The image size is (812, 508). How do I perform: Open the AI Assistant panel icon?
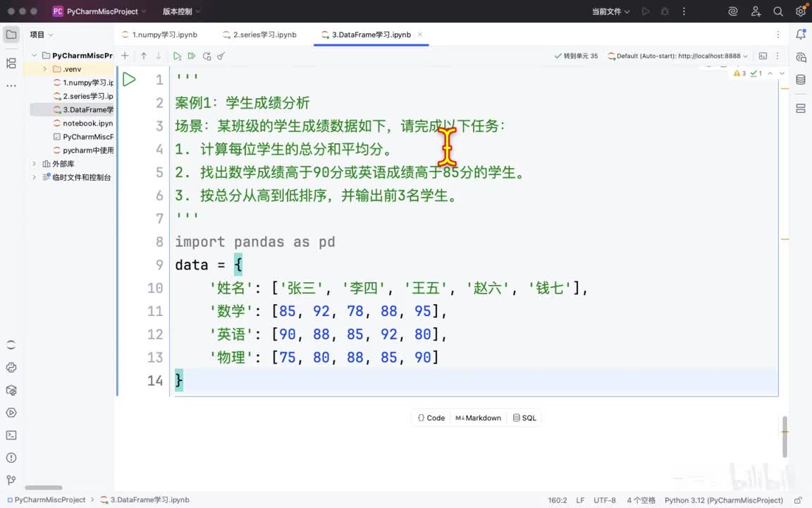point(801,57)
